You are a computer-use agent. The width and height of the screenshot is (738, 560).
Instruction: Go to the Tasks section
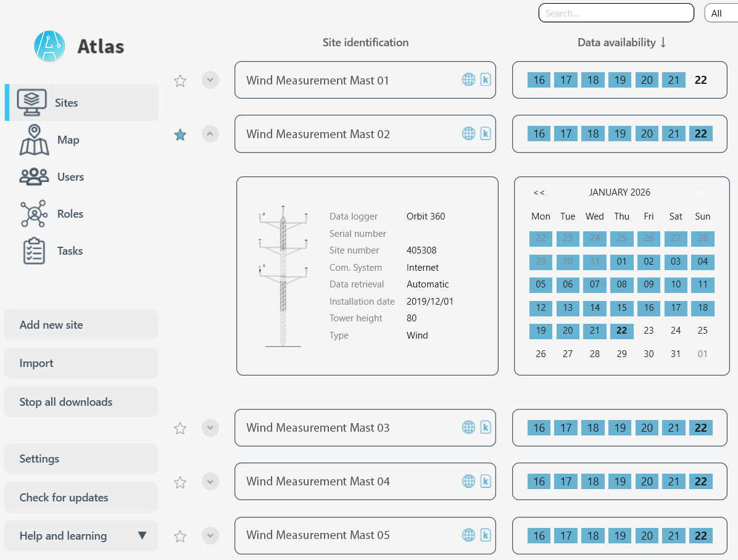tap(69, 251)
